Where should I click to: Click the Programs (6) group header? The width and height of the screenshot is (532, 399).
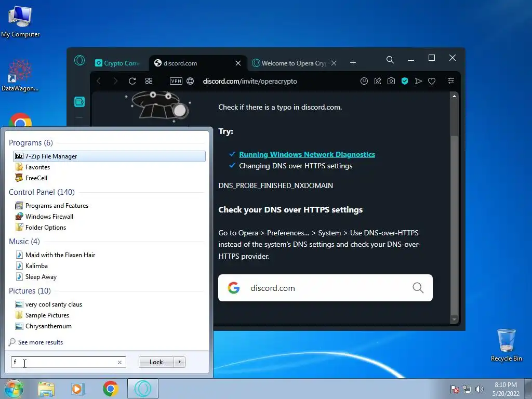[x=31, y=143]
